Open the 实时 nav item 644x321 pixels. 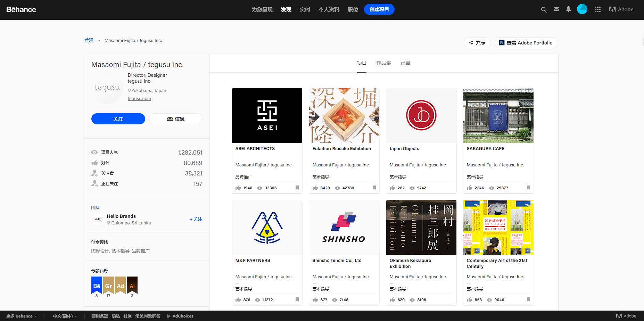[305, 9]
